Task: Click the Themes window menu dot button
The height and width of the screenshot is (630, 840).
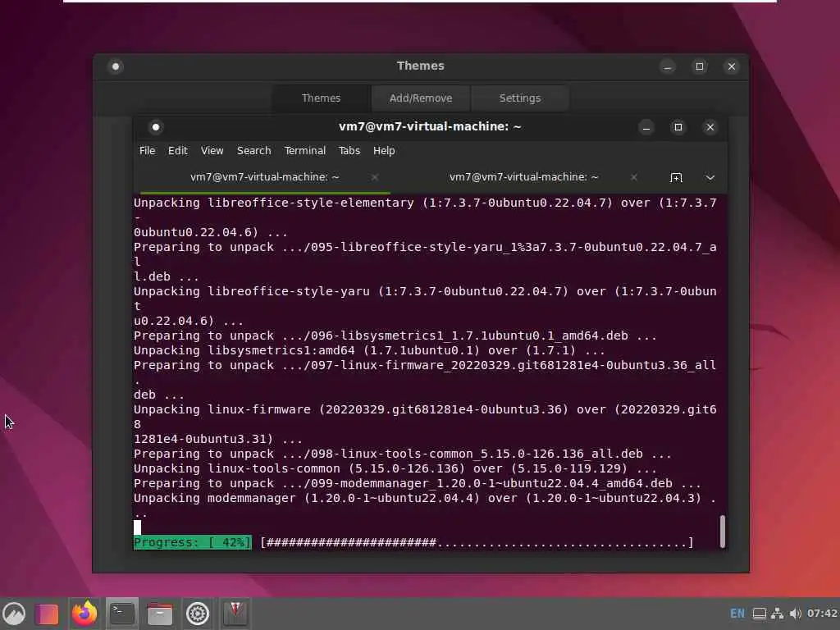Action: point(116,67)
